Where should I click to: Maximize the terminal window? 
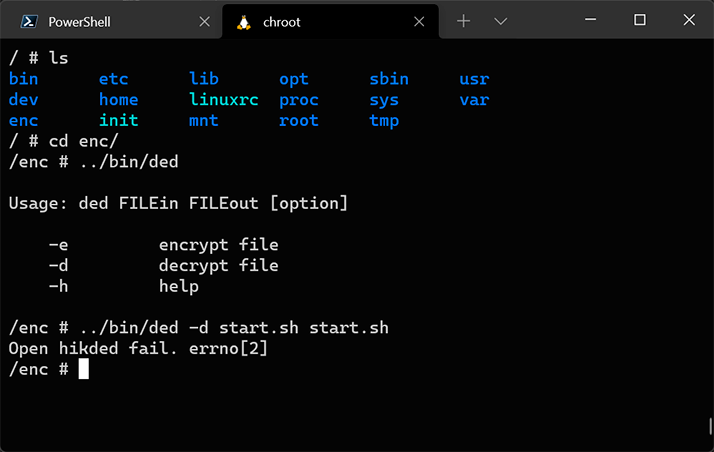click(640, 21)
